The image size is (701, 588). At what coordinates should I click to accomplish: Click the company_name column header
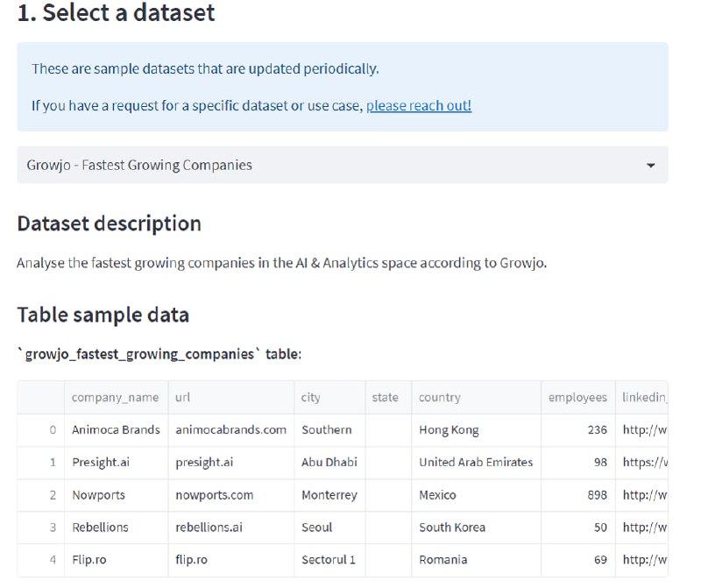(x=117, y=398)
